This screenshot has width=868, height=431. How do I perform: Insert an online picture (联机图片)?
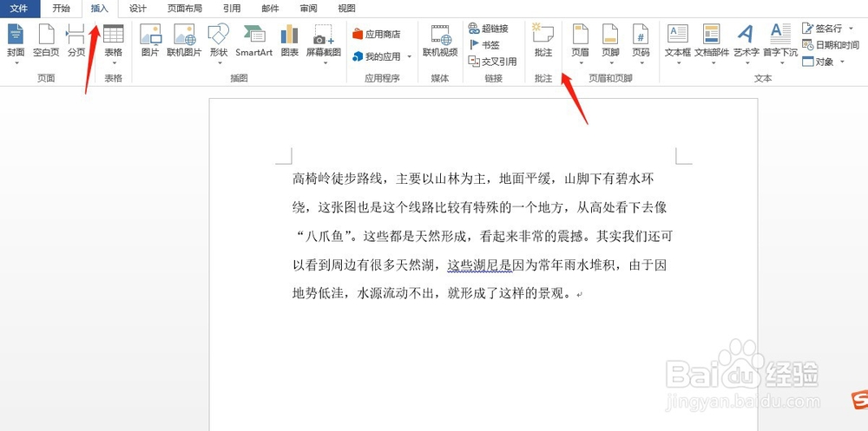coord(184,41)
